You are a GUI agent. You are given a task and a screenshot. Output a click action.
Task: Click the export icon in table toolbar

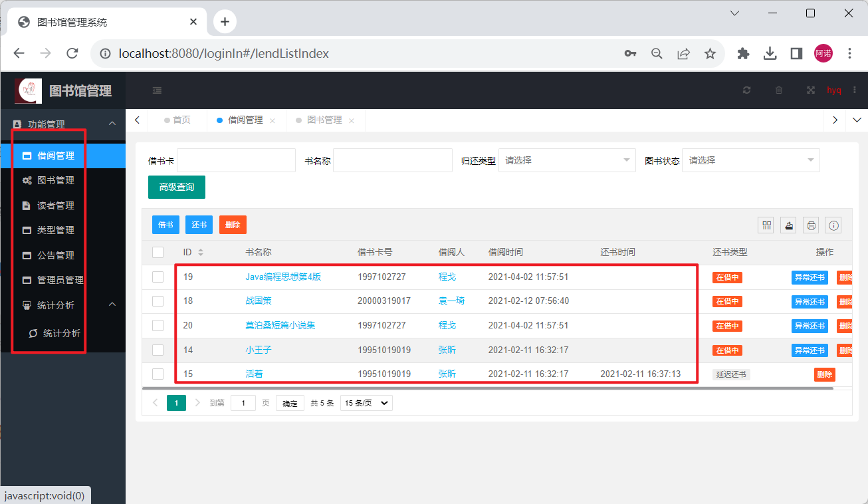click(789, 225)
